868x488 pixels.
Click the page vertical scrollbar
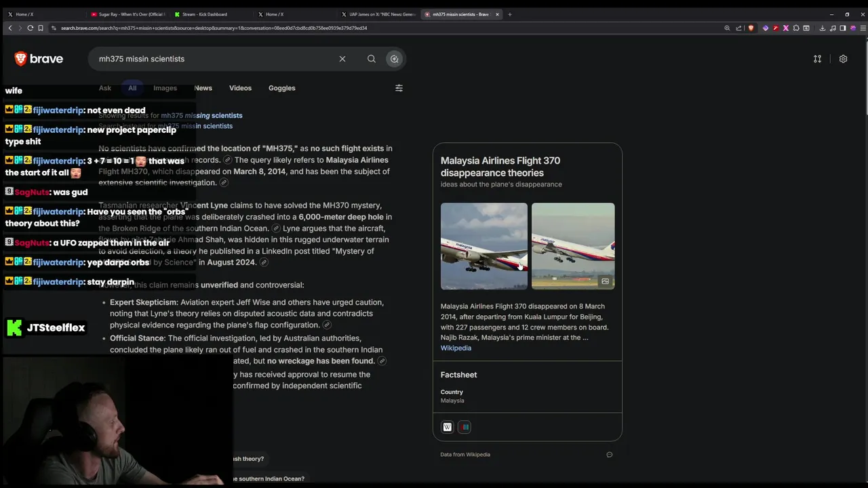click(x=865, y=78)
